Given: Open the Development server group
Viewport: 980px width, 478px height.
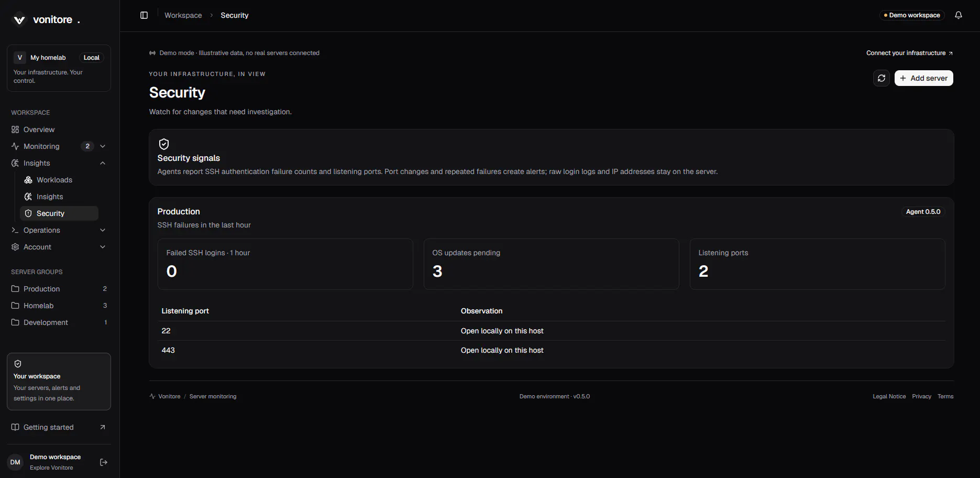Looking at the screenshot, I should pos(59,322).
